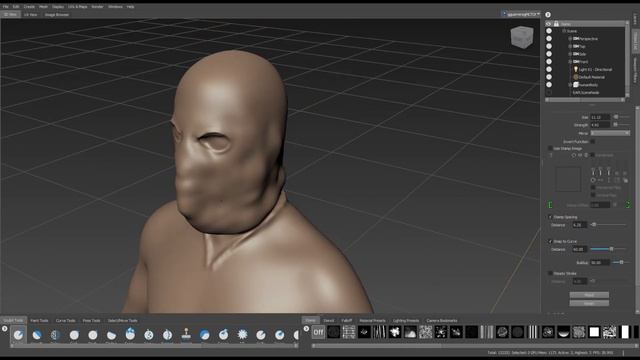Select the Fill sculpt tool
640x360 pixels.
pos(242,335)
